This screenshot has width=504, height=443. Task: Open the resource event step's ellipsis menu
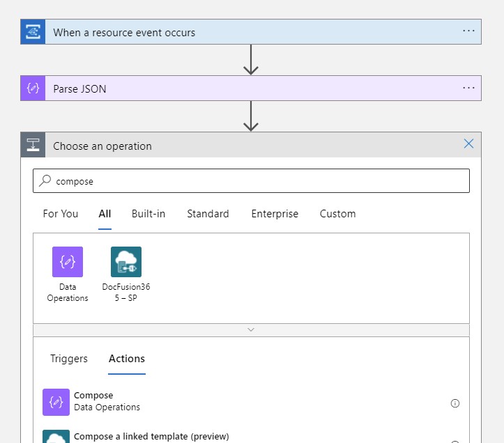click(x=468, y=31)
